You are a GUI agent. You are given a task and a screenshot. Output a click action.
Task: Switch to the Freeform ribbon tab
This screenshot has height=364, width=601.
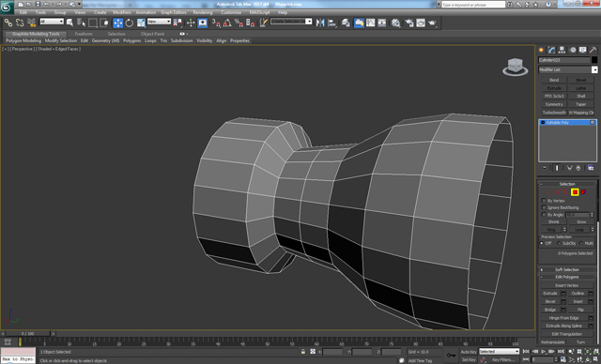pos(84,34)
